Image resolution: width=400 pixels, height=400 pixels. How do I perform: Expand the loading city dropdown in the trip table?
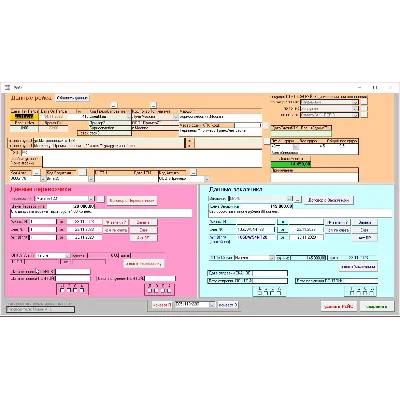(x=176, y=117)
